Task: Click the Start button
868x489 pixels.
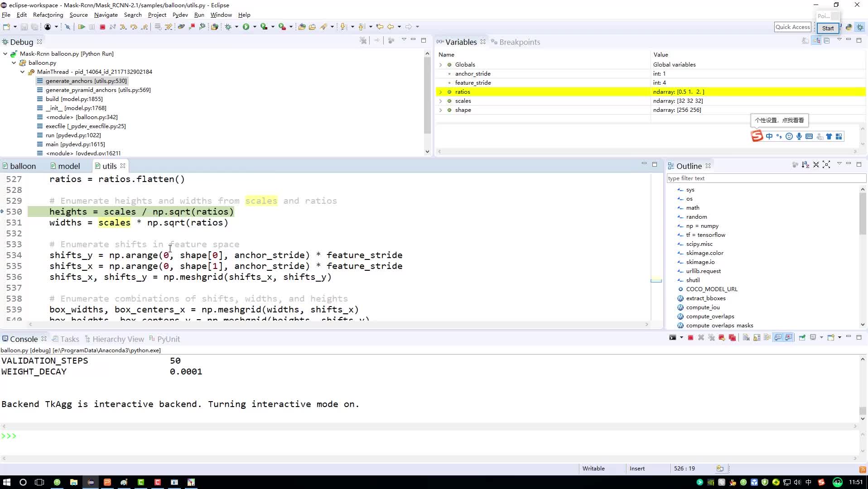Action: click(x=828, y=28)
